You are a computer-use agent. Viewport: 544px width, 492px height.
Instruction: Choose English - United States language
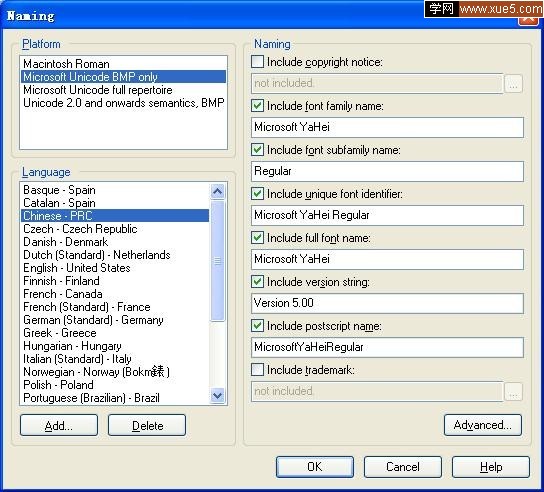pyautogui.click(x=115, y=268)
